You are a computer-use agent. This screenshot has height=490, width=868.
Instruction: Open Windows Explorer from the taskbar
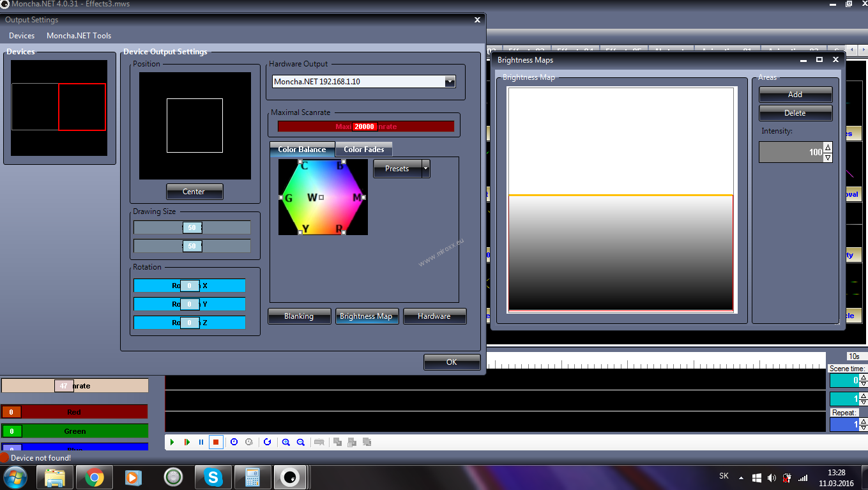tap(55, 477)
